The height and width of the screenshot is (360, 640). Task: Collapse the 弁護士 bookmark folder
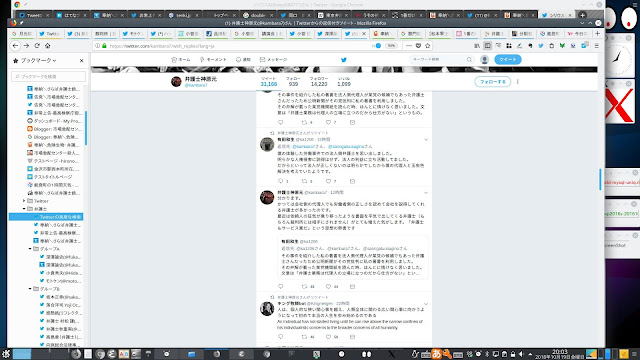(x=24, y=209)
